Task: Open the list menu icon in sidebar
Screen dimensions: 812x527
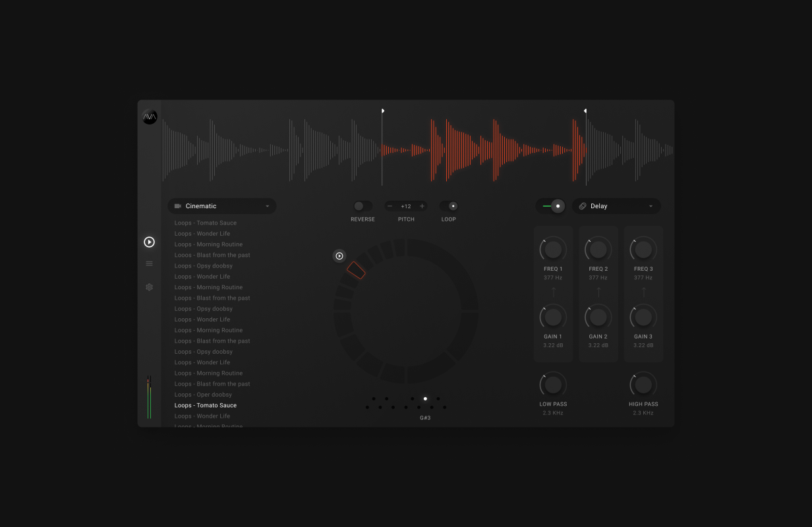Action: click(149, 263)
